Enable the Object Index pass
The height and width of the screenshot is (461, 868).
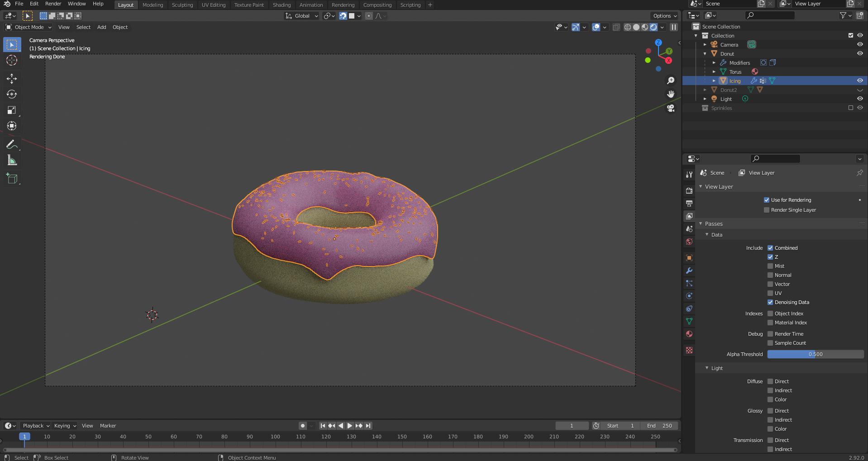pos(770,314)
